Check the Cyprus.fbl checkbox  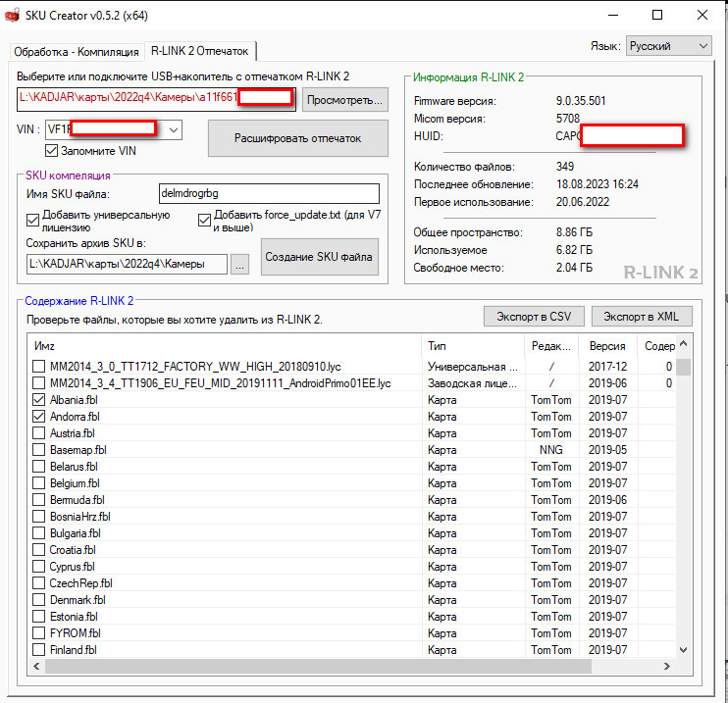39,567
